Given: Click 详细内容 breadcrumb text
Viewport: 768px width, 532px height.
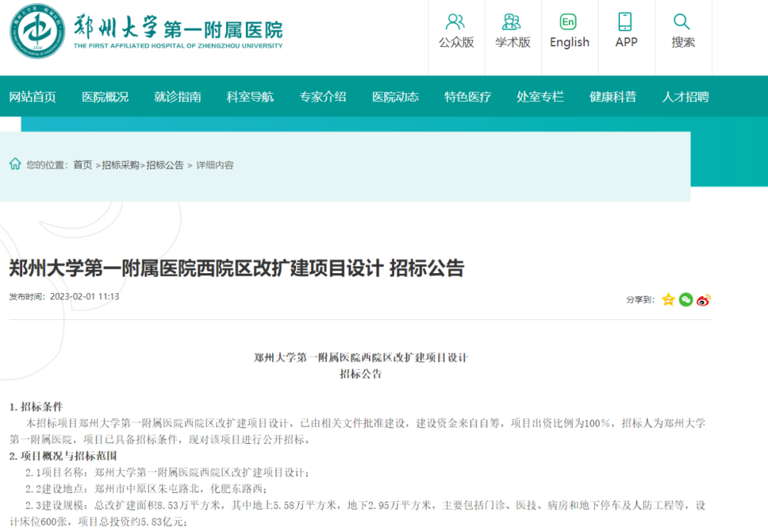Looking at the screenshot, I should click(215, 165).
